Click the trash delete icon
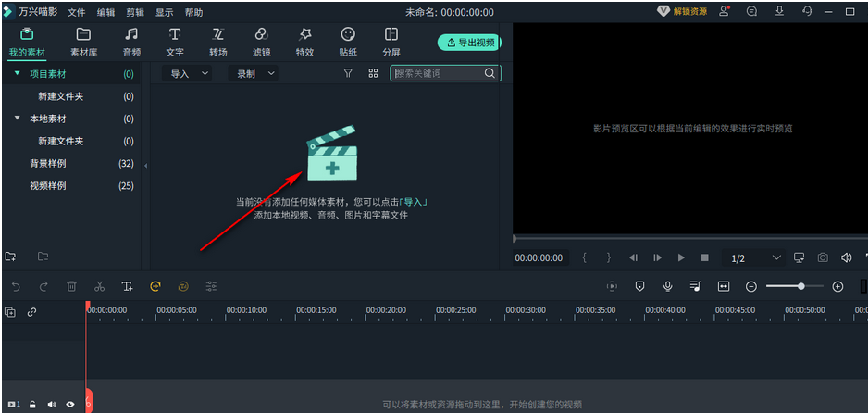Screen dimensions: 868x413 [71, 286]
